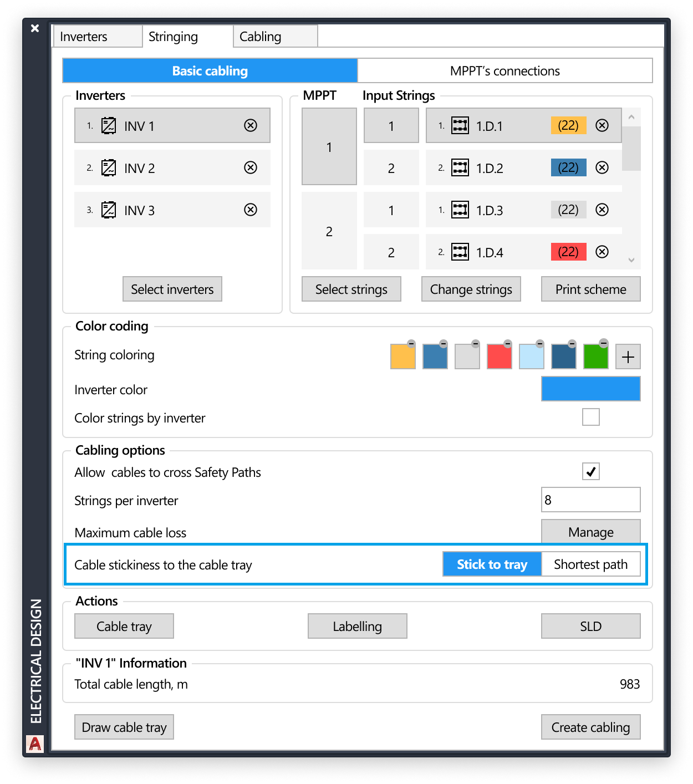Uncheck Allow cables to cross Safety Paths
Image resolution: width=693 pixels, height=784 pixels.
(591, 471)
